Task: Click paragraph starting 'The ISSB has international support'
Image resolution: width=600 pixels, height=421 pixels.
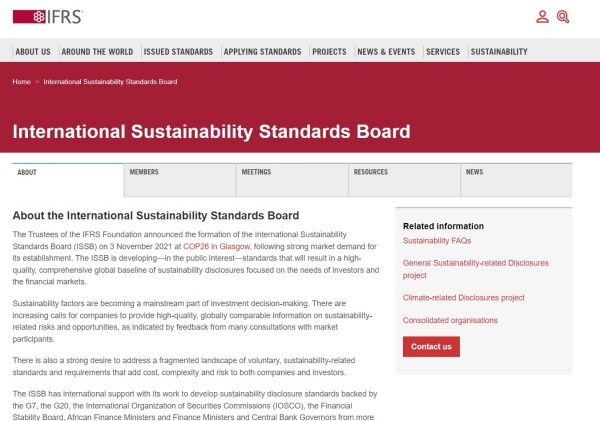Action: (195, 405)
